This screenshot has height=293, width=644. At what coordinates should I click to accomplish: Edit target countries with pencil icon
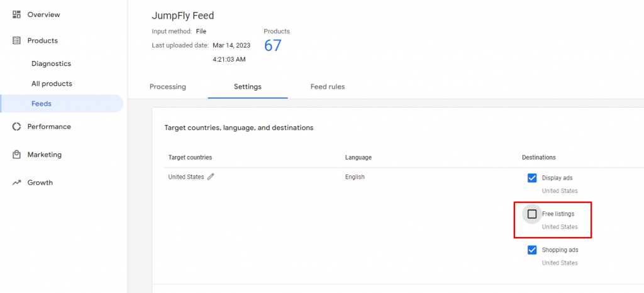click(211, 177)
